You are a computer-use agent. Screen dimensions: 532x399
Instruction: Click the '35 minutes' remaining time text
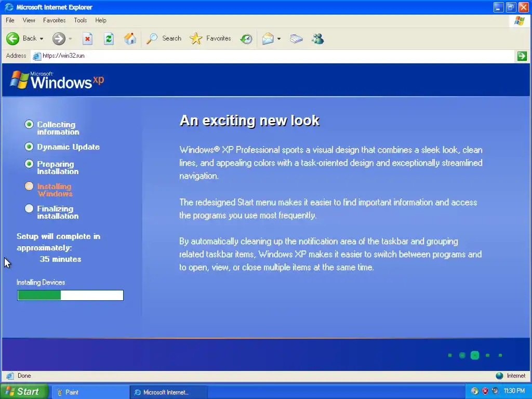60,259
